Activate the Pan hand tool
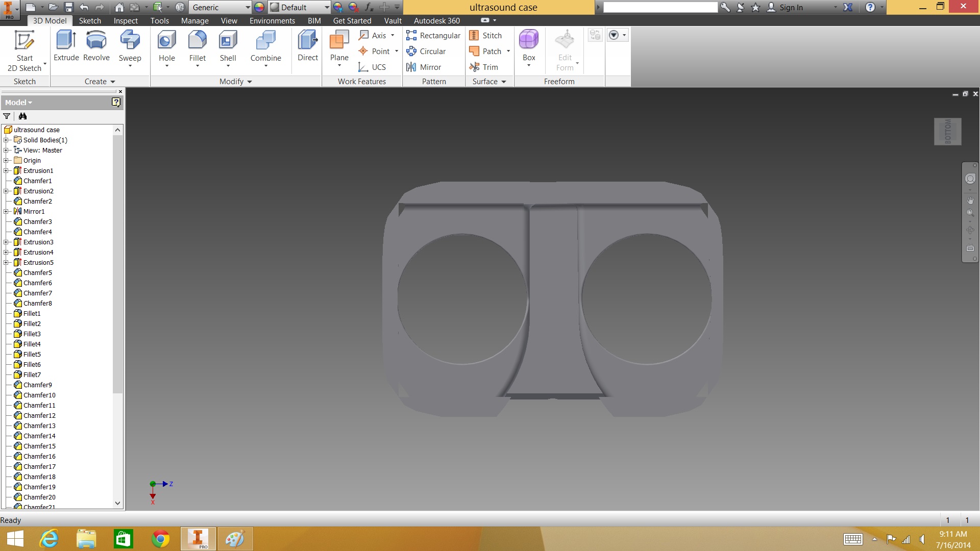 tap(970, 201)
